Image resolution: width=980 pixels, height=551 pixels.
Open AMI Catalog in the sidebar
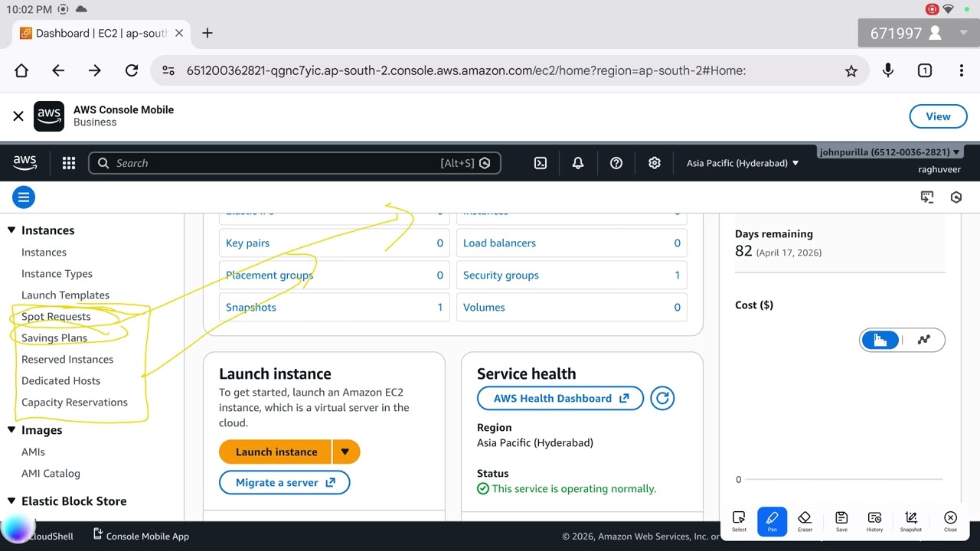[51, 474]
